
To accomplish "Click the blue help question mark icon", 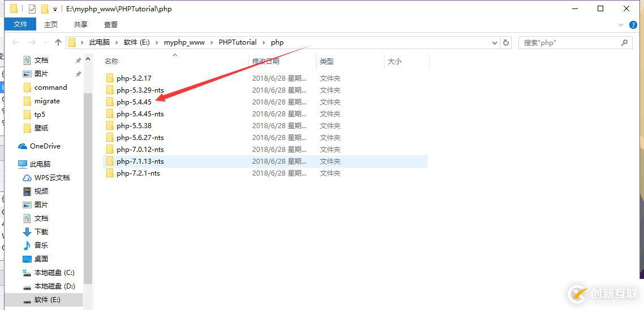I will tap(633, 25).
